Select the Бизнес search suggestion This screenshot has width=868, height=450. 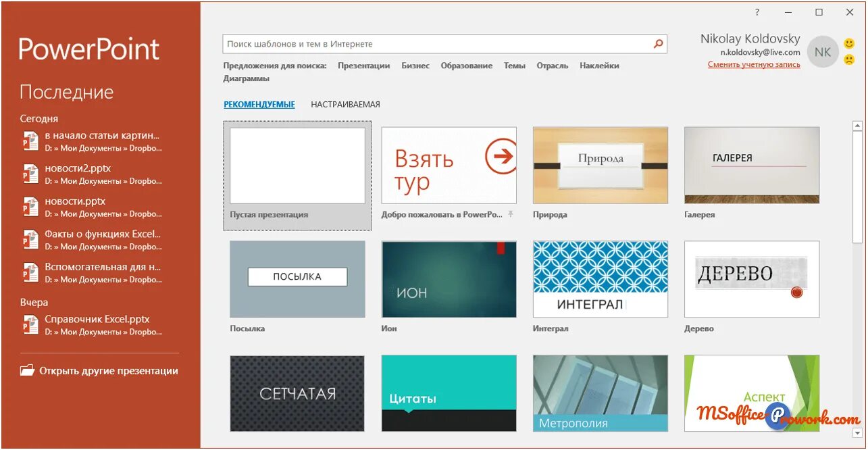[x=415, y=66]
